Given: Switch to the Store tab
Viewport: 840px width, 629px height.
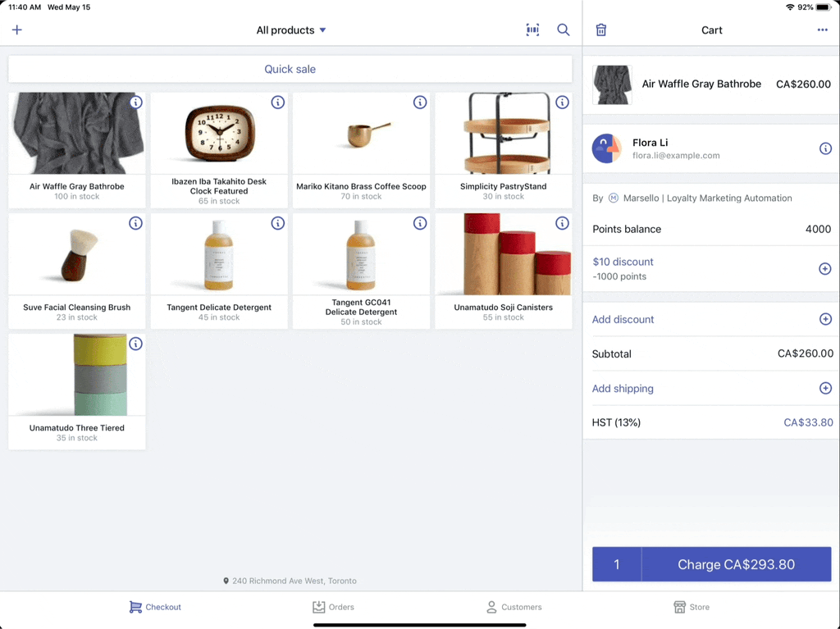Looking at the screenshot, I should click(692, 607).
